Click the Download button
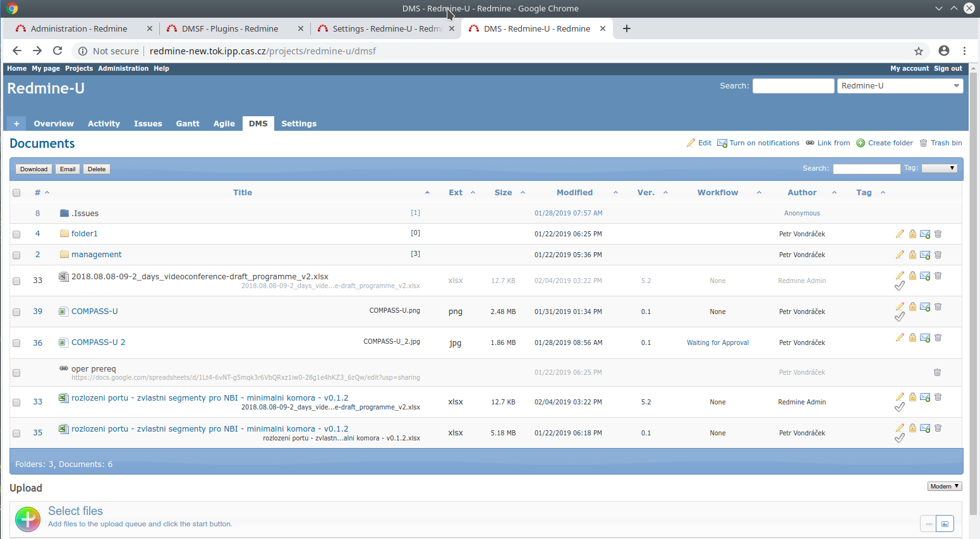980x539 pixels. coord(33,169)
